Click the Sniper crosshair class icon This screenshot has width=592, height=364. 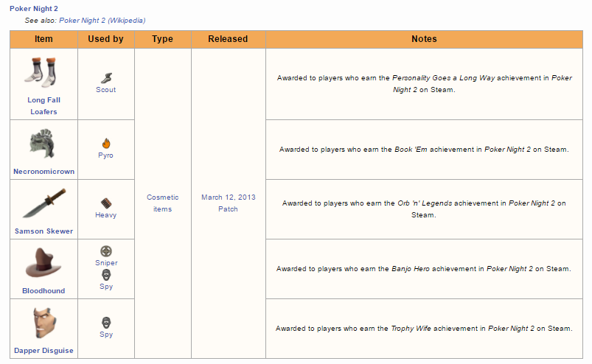[x=106, y=251]
